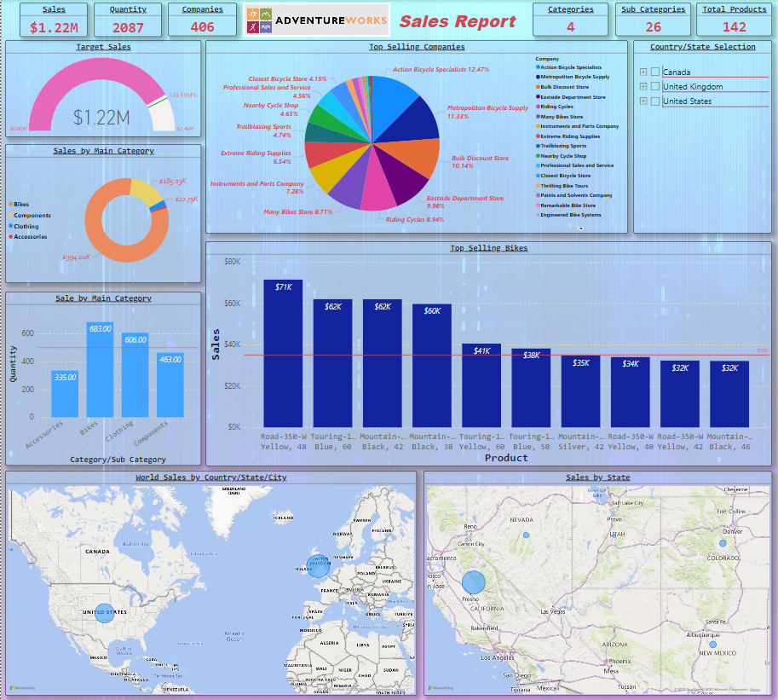Select the yellow Components donut segment
778x700 pixels.
coord(147,192)
